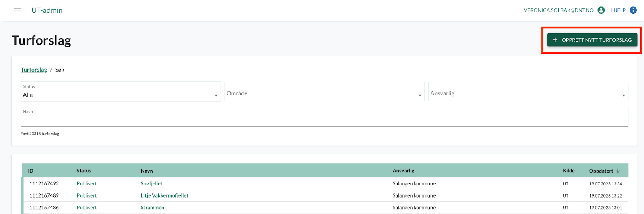Click the veronica.solbak@dnt.no account label
This screenshot has height=214, width=644.
559,10
